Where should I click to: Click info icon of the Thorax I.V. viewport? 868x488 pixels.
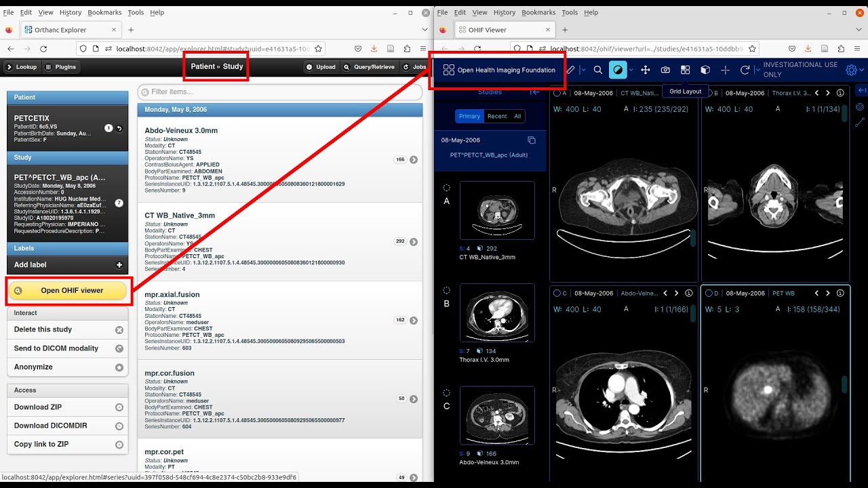840,93
